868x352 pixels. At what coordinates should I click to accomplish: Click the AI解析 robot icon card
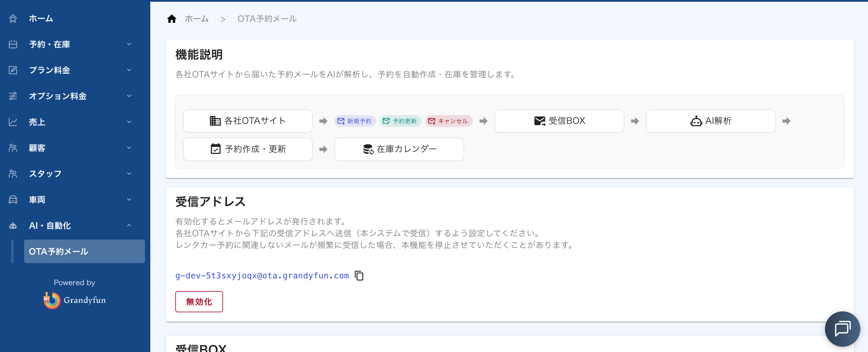click(x=710, y=121)
